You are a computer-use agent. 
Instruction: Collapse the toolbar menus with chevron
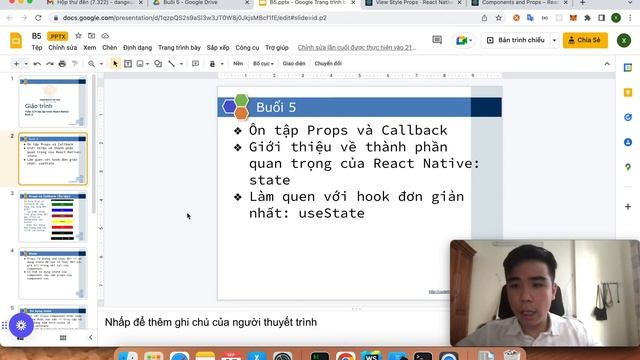[x=607, y=64]
